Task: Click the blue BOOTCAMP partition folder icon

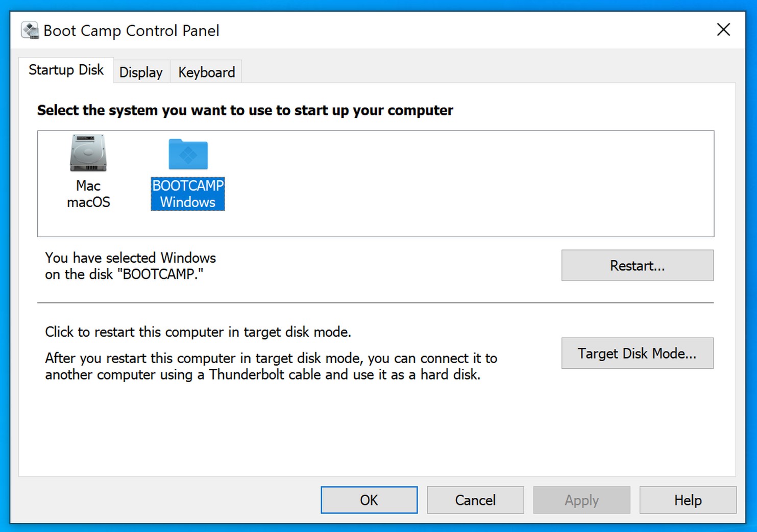Action: coord(187,153)
